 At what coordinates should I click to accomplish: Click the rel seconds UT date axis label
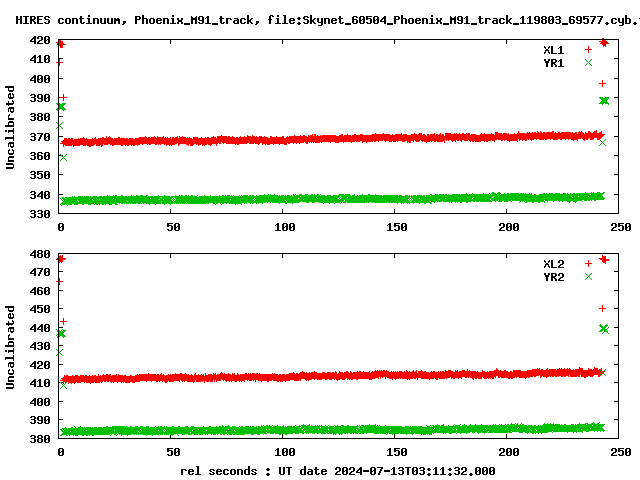pyautogui.click(x=338, y=471)
